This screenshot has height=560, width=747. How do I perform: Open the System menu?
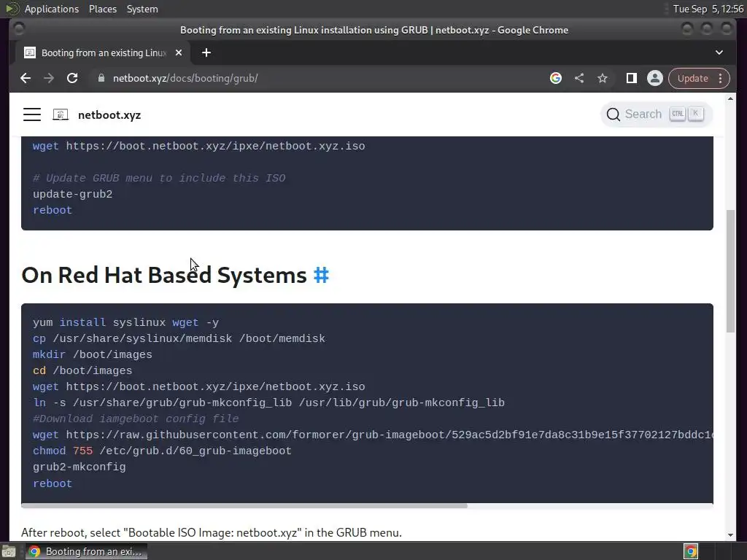pyautogui.click(x=142, y=9)
